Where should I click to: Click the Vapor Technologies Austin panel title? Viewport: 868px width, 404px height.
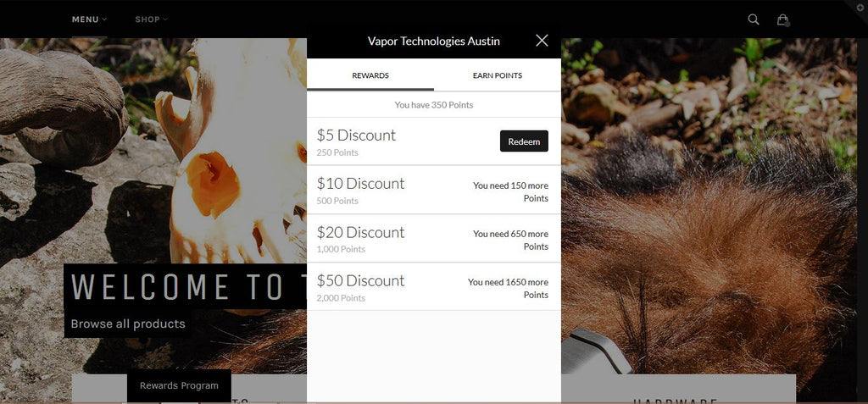coord(433,41)
